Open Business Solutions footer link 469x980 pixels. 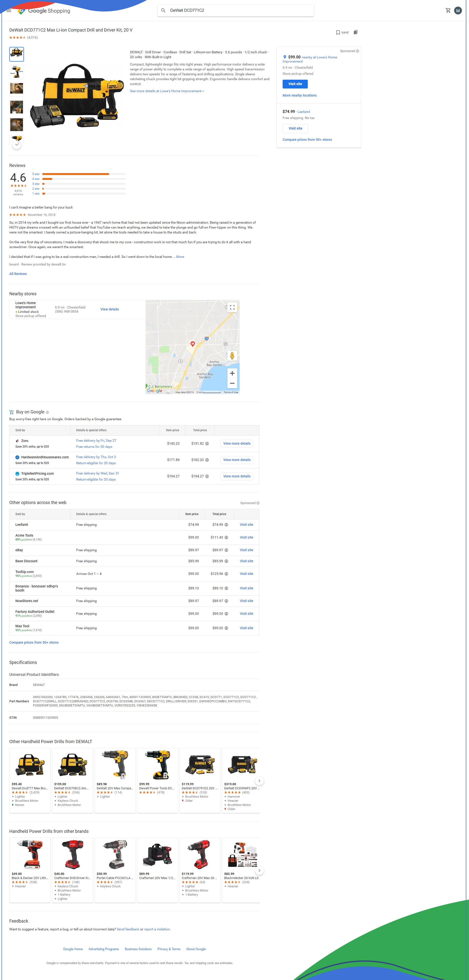(x=138, y=949)
